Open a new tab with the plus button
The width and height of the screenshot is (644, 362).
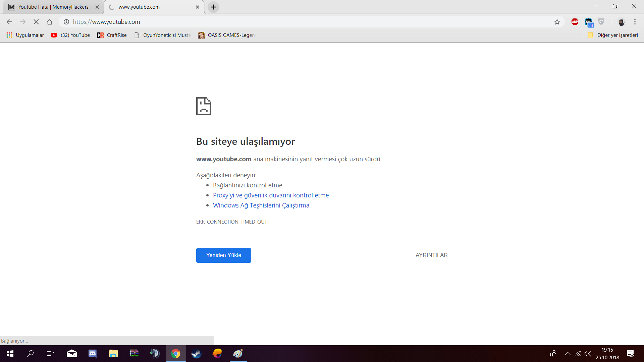coord(213,7)
